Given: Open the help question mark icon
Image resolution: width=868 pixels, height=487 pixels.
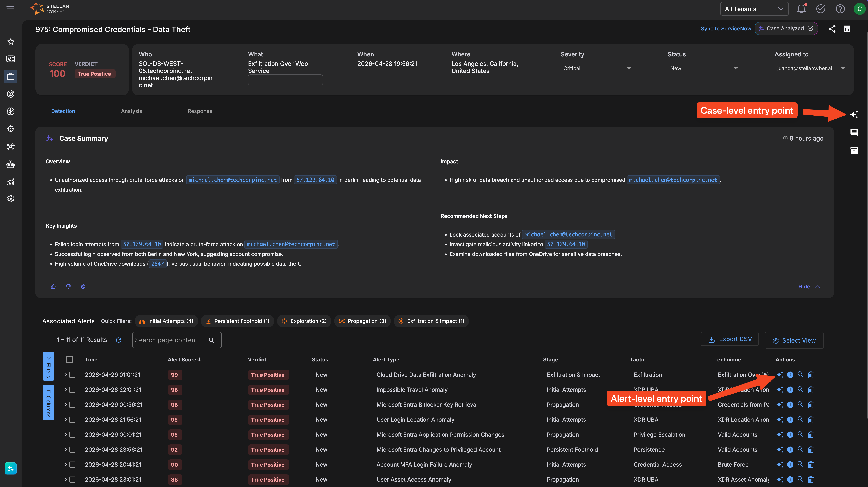Looking at the screenshot, I should (840, 9).
